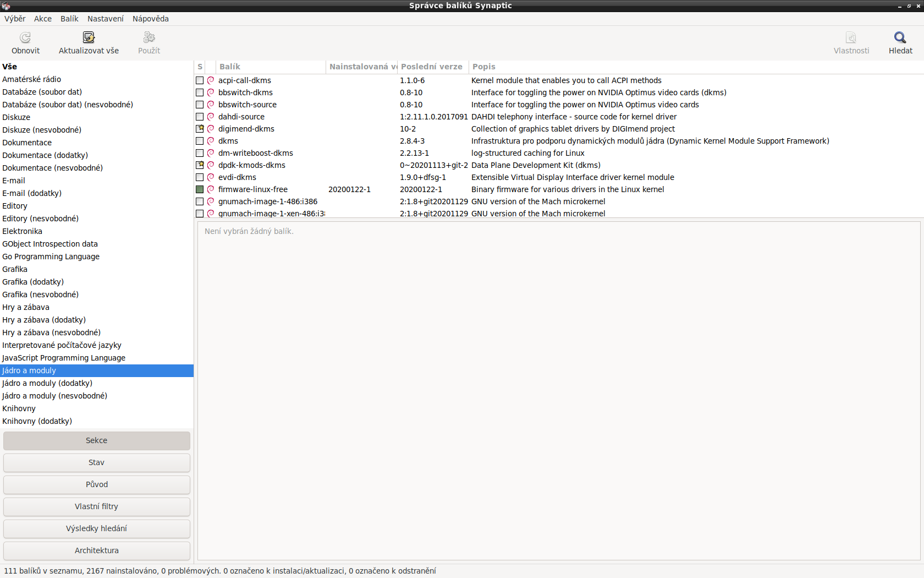Select Interpretované počítačové jazyky section
924x578 pixels.
97,345
